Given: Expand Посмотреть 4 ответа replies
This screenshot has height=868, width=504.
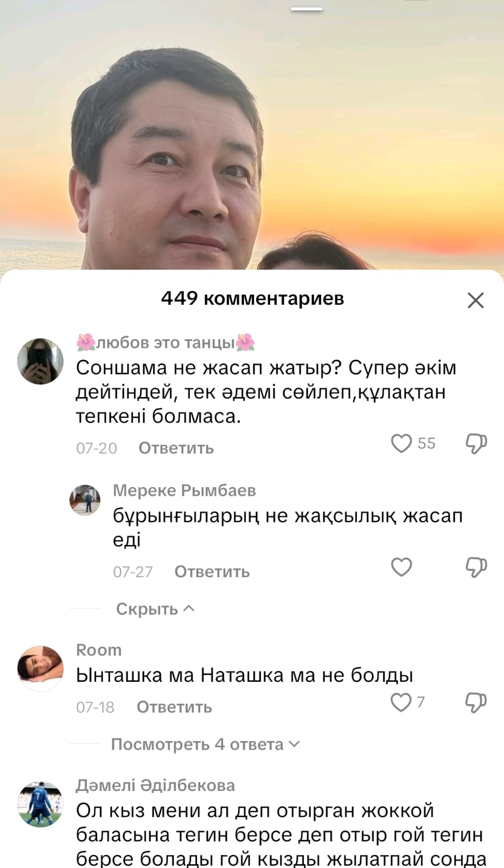Looking at the screenshot, I should pyautogui.click(x=205, y=744).
